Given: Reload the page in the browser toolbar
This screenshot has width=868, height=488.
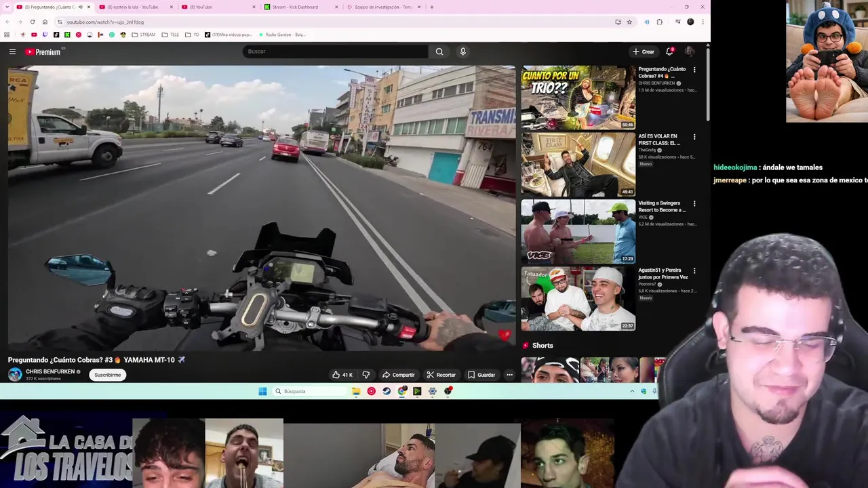Looking at the screenshot, I should click(33, 22).
